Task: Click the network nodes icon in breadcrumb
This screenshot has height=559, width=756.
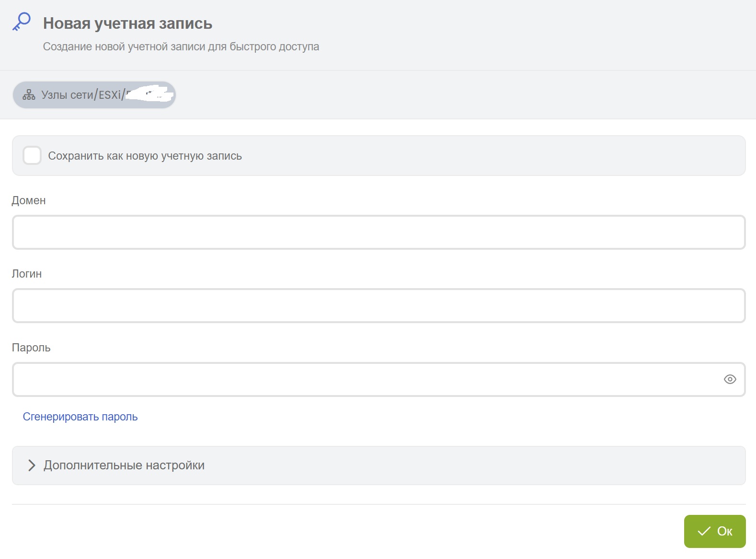Action: pyautogui.click(x=29, y=95)
